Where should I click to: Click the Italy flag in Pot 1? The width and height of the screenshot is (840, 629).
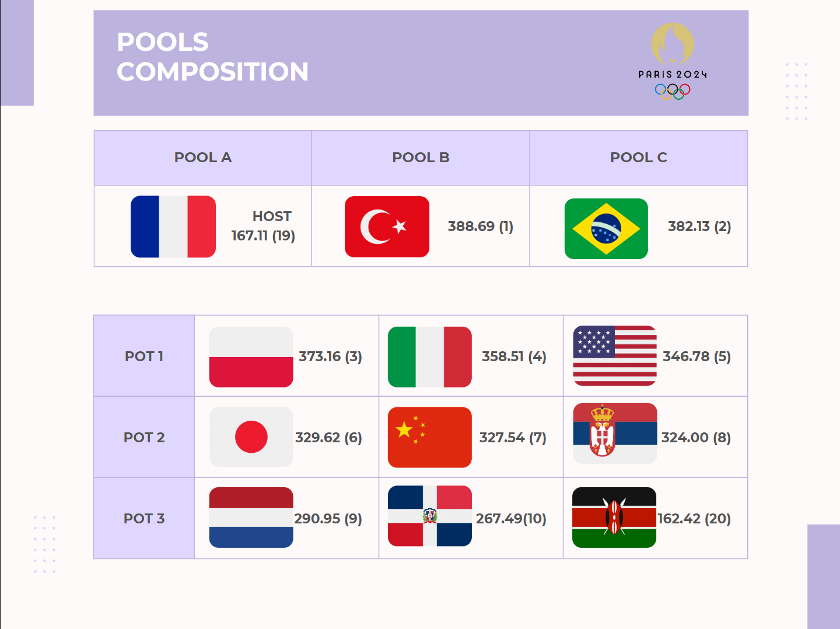tap(429, 357)
